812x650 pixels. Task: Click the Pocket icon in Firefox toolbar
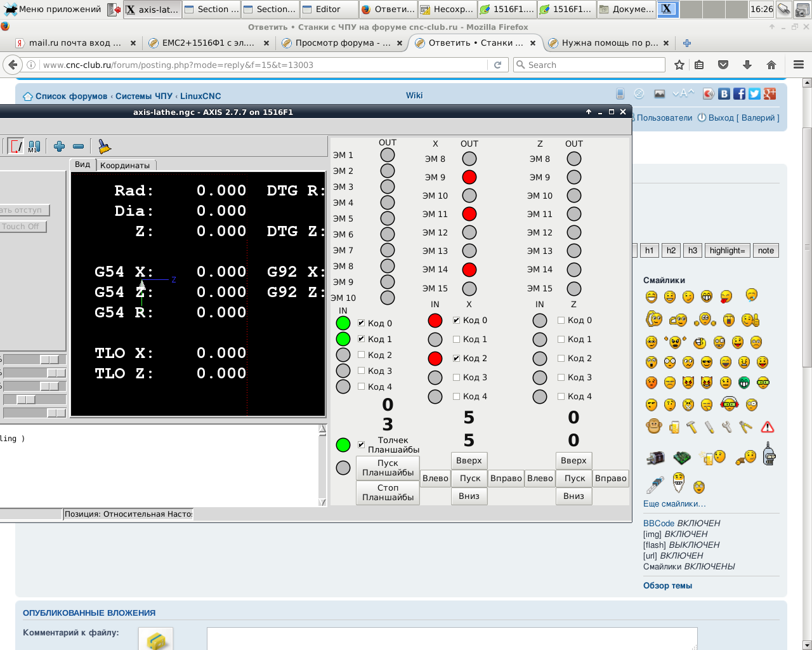[x=723, y=65]
